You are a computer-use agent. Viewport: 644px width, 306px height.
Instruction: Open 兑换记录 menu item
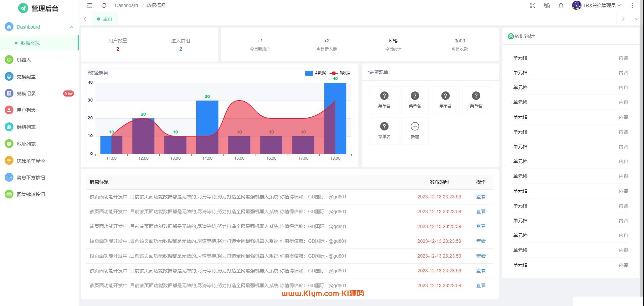[x=26, y=93]
